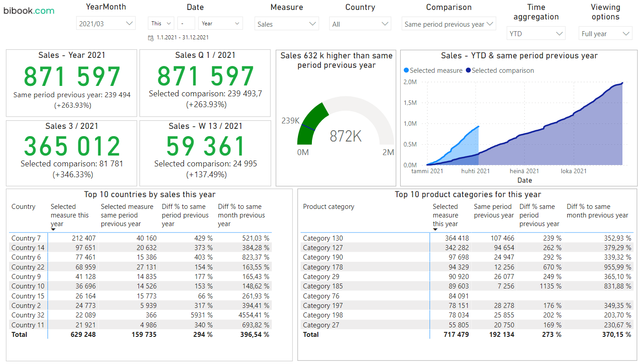Click sort arrow in Top 10 countries table
The height and width of the screenshot is (364, 641).
[53, 230]
